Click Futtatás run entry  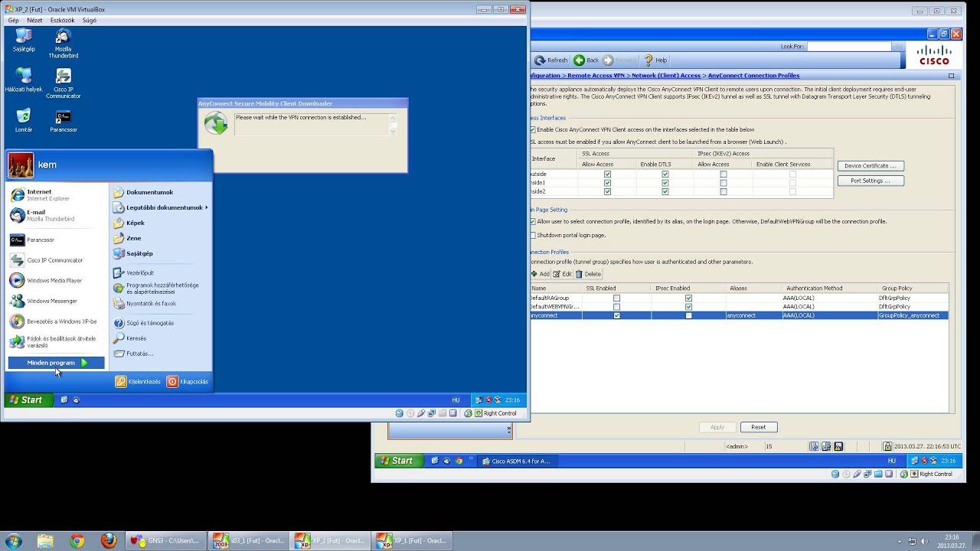140,354
